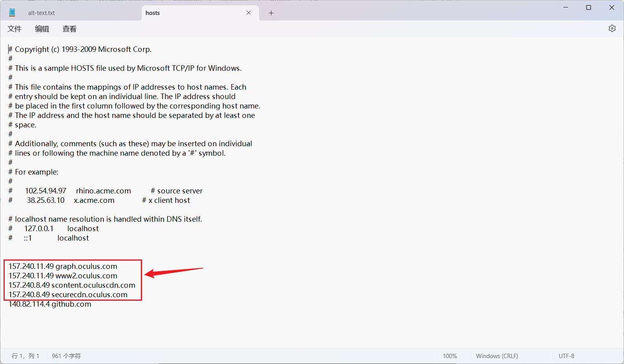The image size is (624, 364).
Task: Click Windows (CRLF) line ending indicator
Action: click(497, 356)
